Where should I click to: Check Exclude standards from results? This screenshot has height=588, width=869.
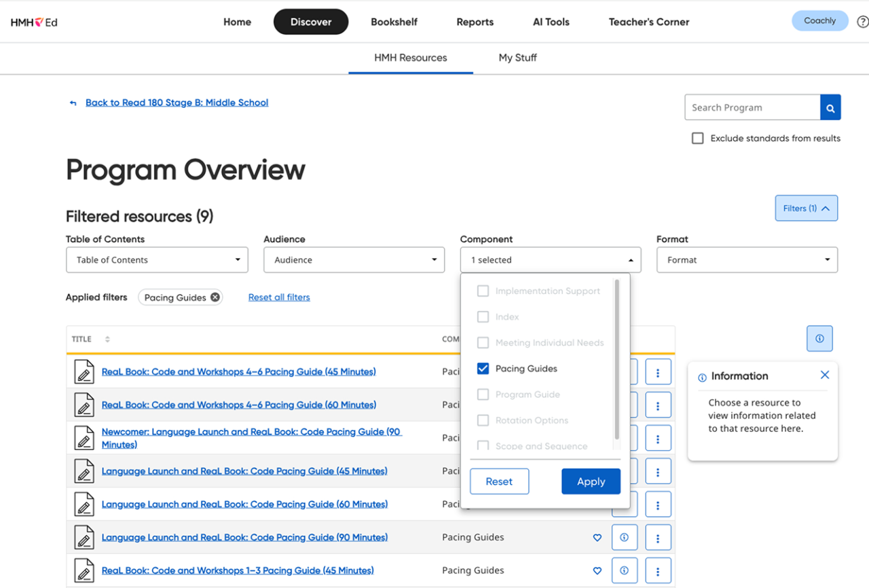[x=697, y=138]
